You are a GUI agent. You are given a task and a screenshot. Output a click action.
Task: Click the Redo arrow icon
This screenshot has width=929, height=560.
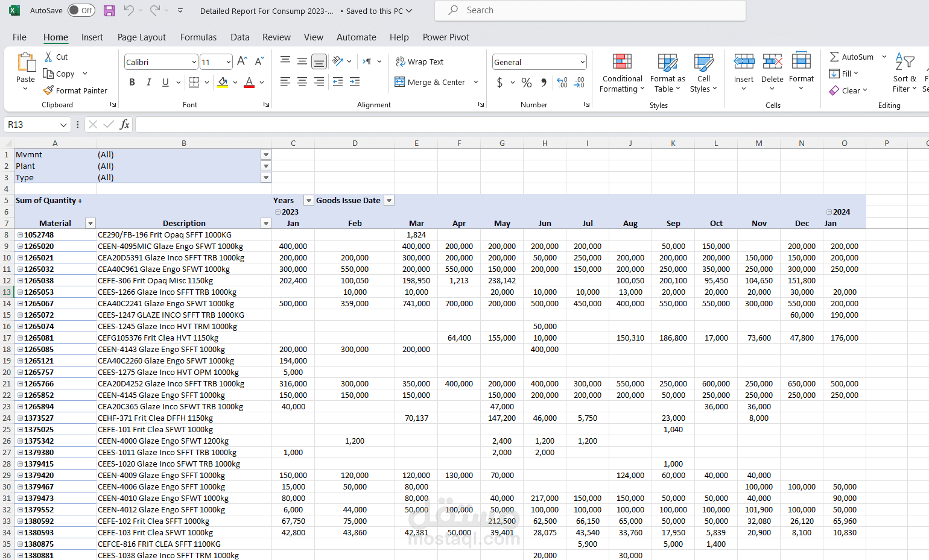[154, 10]
